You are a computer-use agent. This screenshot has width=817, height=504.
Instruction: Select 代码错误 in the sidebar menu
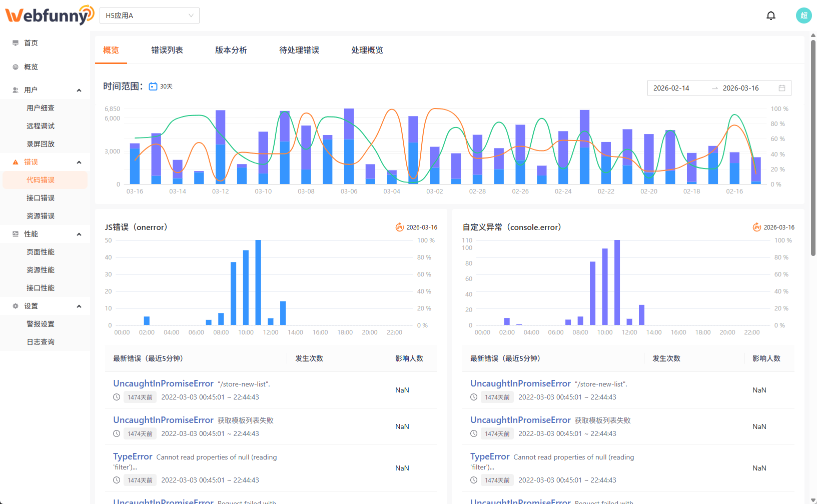pyautogui.click(x=41, y=179)
